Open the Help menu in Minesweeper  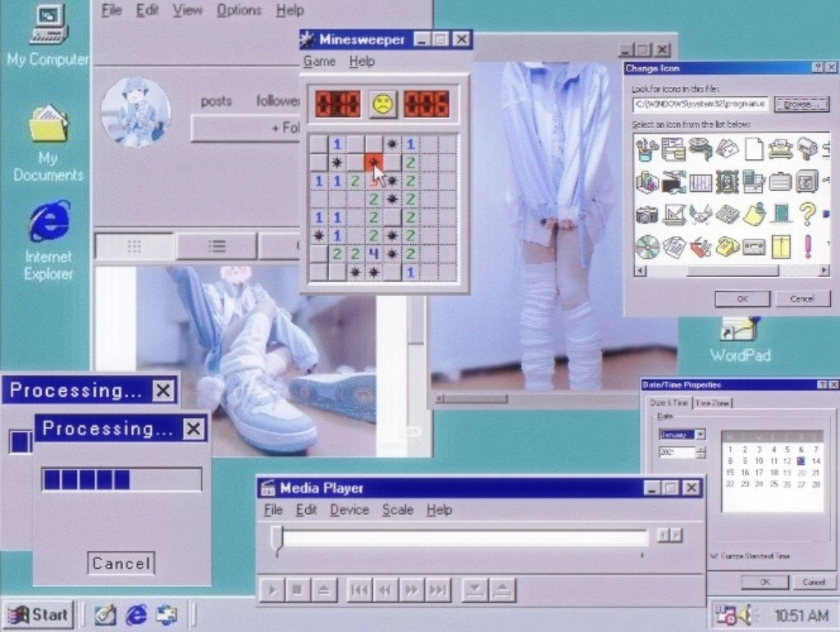362,61
